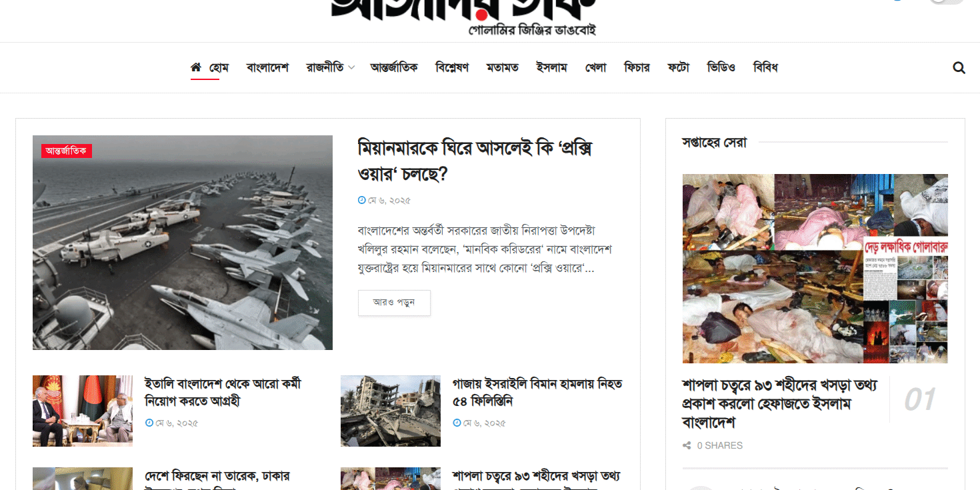Image resolution: width=980 pixels, height=490 pixels.
Task: Open the খেলা menu
Action: pyautogui.click(x=595, y=67)
